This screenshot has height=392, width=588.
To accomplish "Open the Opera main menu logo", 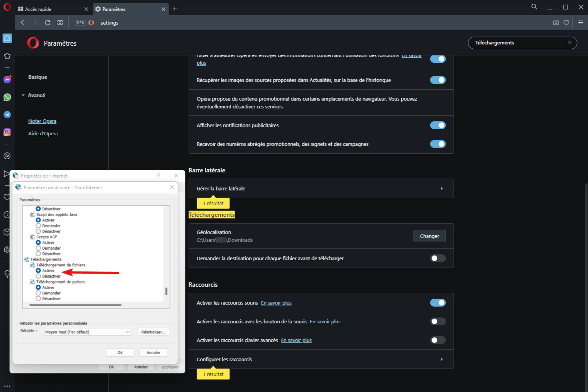I will coord(7,7).
